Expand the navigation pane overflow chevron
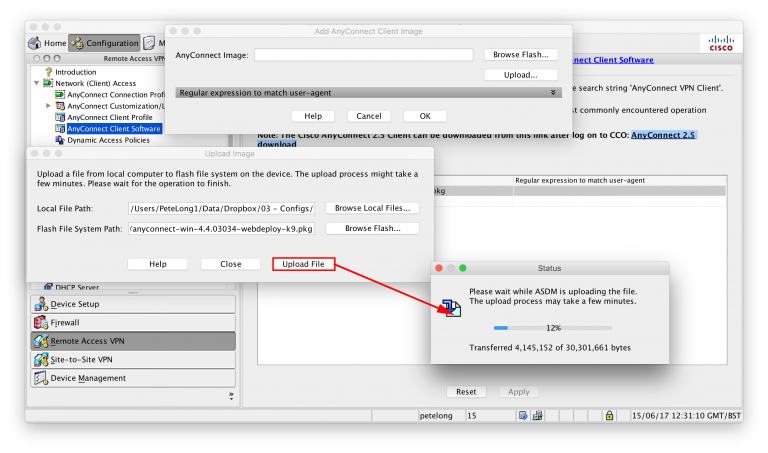The height and width of the screenshot is (453, 768). point(231,396)
